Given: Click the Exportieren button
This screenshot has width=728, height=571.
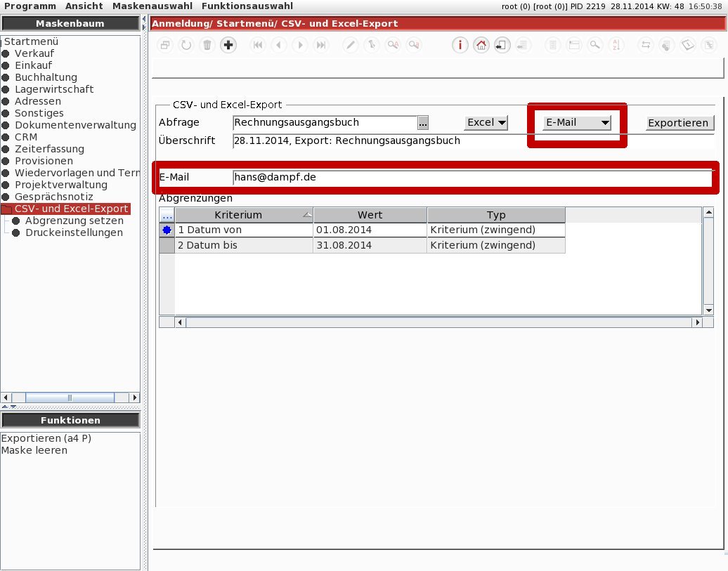Looking at the screenshot, I should pos(678,123).
